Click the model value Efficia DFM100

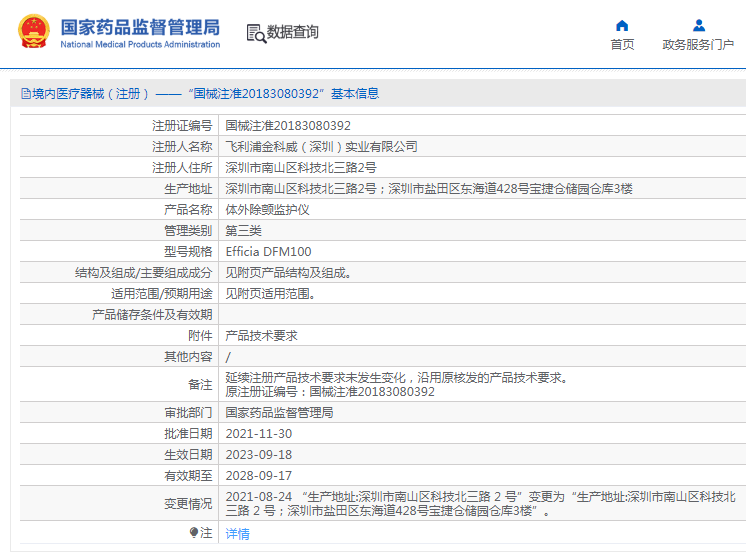coord(268,252)
